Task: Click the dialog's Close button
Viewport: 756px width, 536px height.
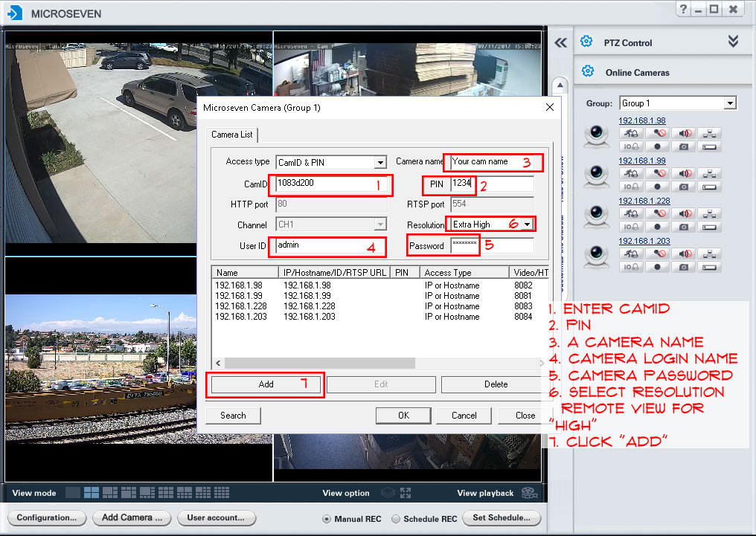Action: click(x=525, y=416)
